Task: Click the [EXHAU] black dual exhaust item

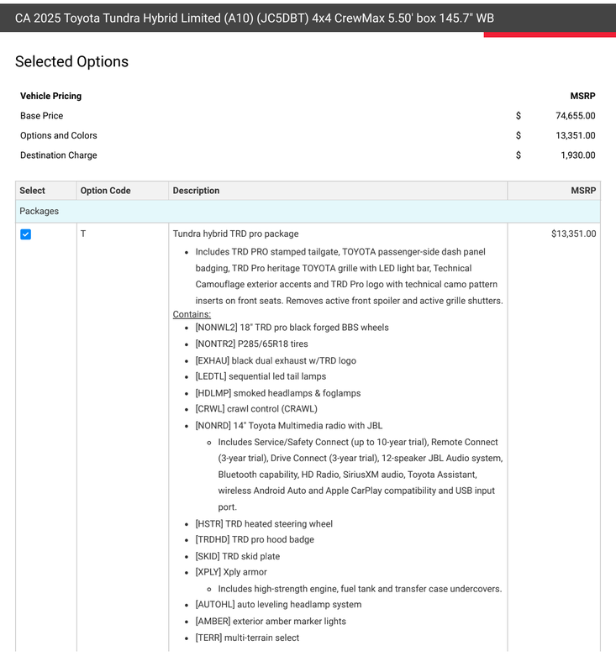Action: [x=276, y=361]
